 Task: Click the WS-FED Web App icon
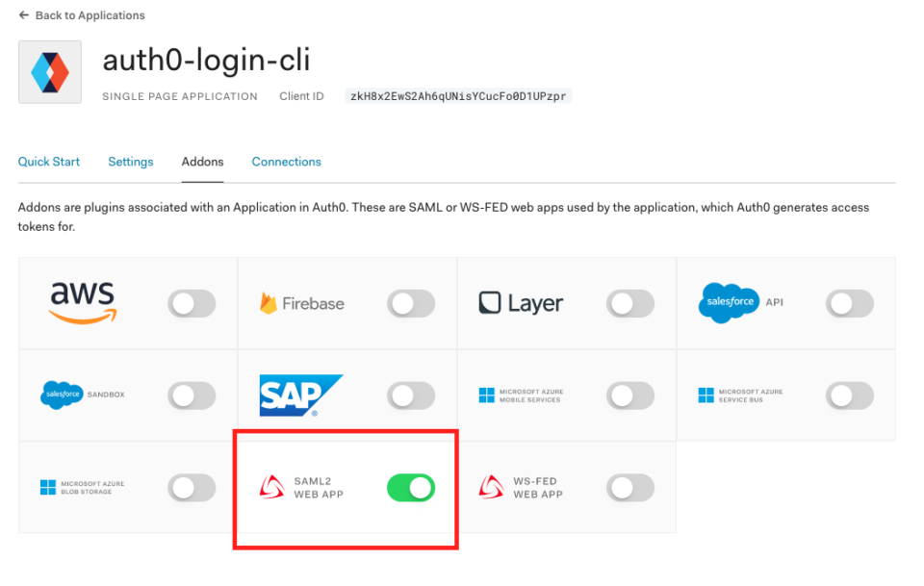(491, 488)
